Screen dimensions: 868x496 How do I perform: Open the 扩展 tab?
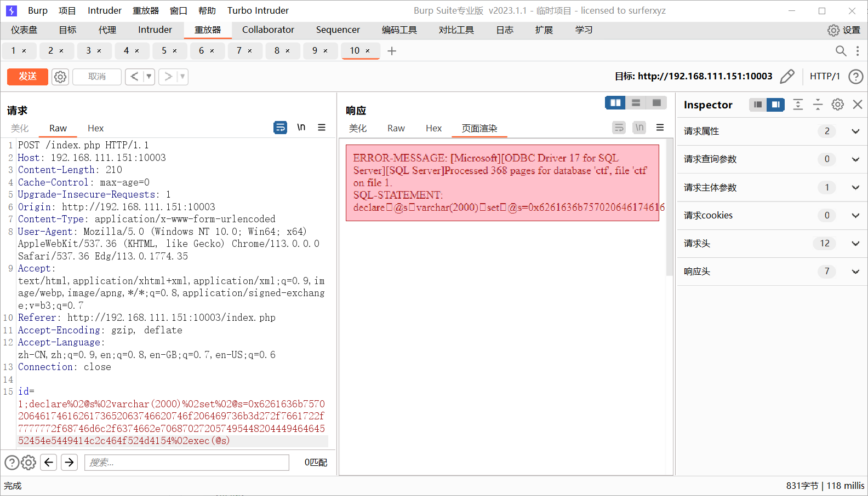(x=544, y=30)
